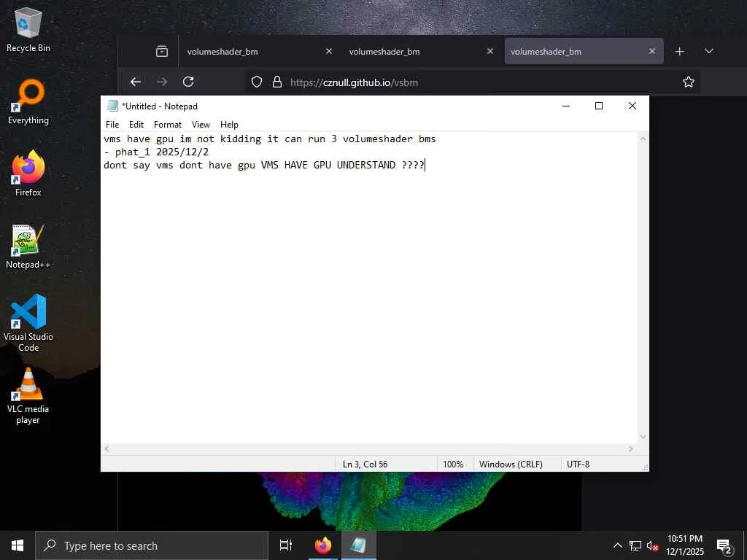This screenshot has width=747, height=560.
Task: Open Task View on the taskbar
Action: pos(286,545)
